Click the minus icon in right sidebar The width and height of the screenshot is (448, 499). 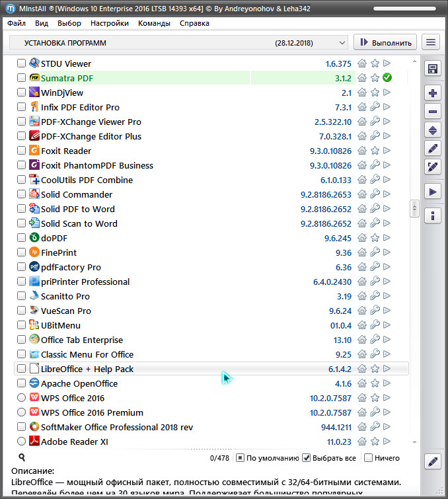click(x=433, y=112)
